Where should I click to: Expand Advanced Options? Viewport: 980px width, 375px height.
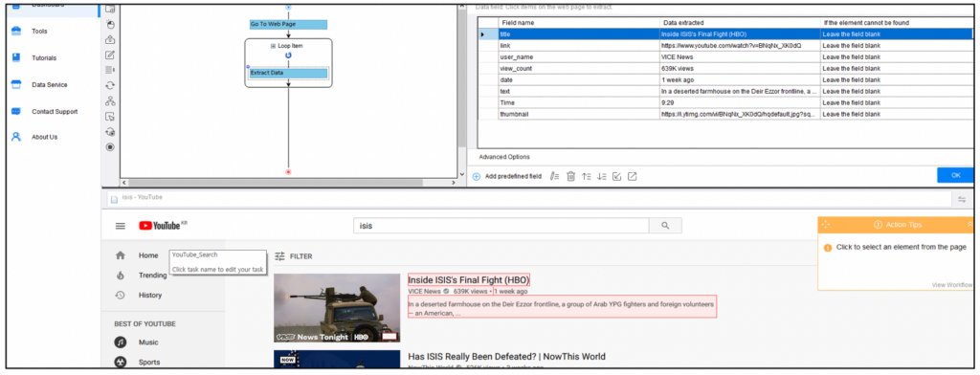(504, 157)
